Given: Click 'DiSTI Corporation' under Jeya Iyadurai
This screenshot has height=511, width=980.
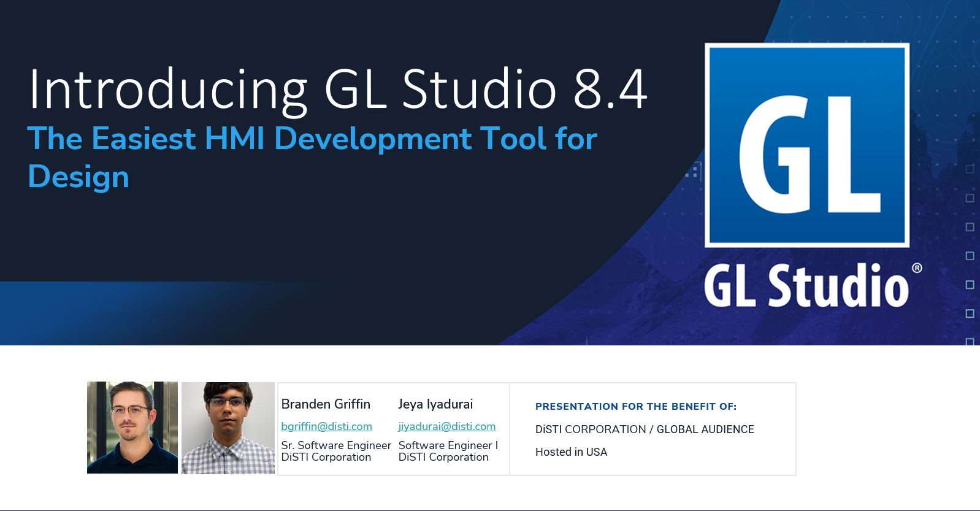Looking at the screenshot, I should [443, 457].
